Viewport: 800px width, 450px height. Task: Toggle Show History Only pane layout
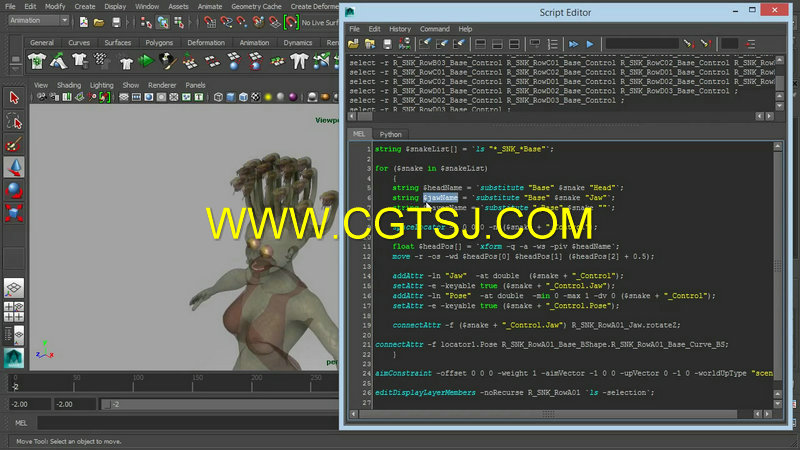[480, 44]
